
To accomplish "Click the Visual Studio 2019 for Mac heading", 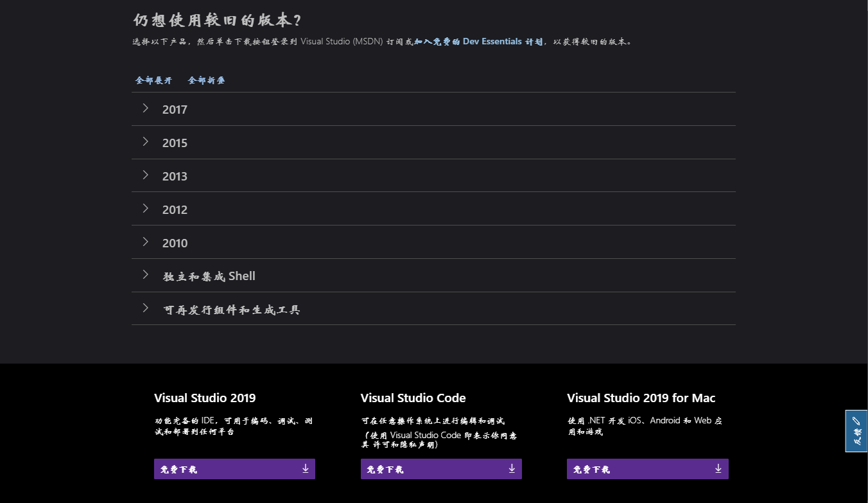I will pyautogui.click(x=641, y=398).
